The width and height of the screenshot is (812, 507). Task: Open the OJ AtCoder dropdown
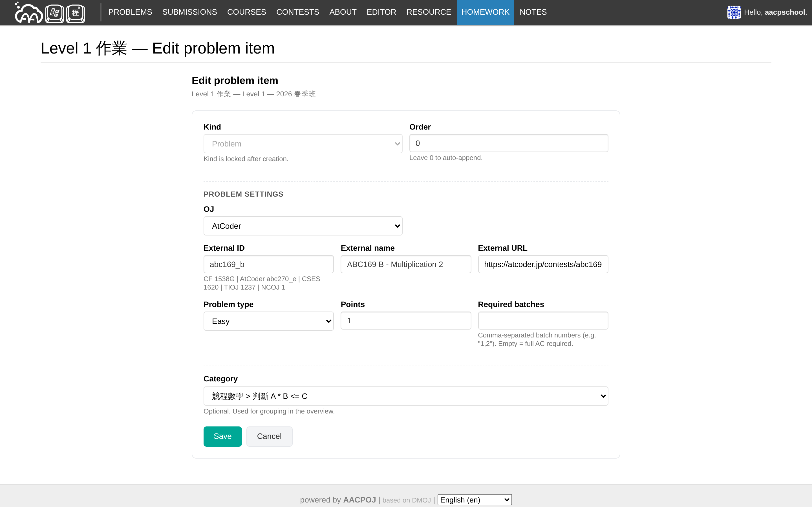tap(303, 226)
